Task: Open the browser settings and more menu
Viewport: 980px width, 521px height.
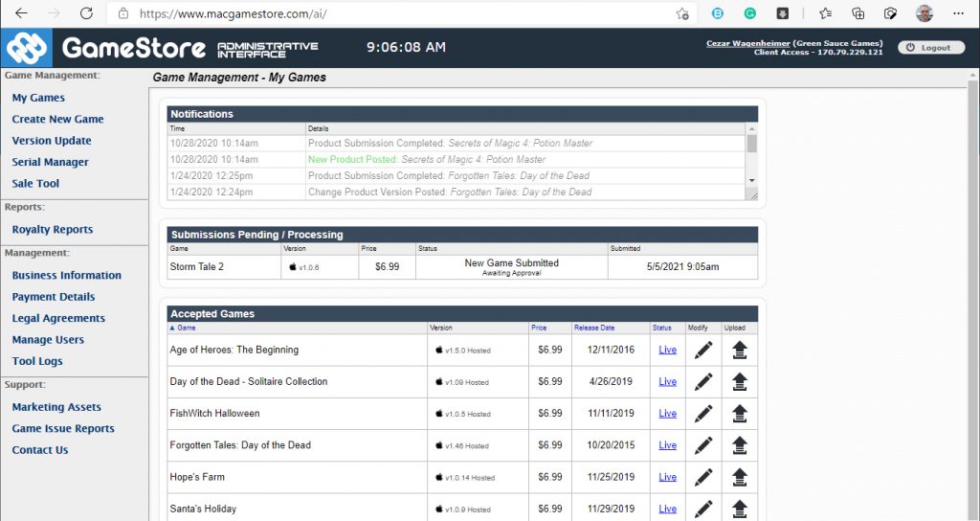Action: [x=958, y=13]
